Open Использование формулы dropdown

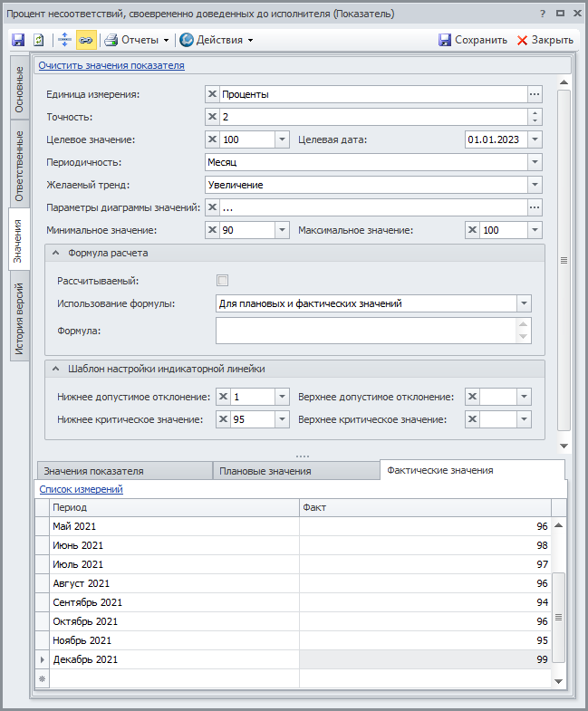click(524, 303)
